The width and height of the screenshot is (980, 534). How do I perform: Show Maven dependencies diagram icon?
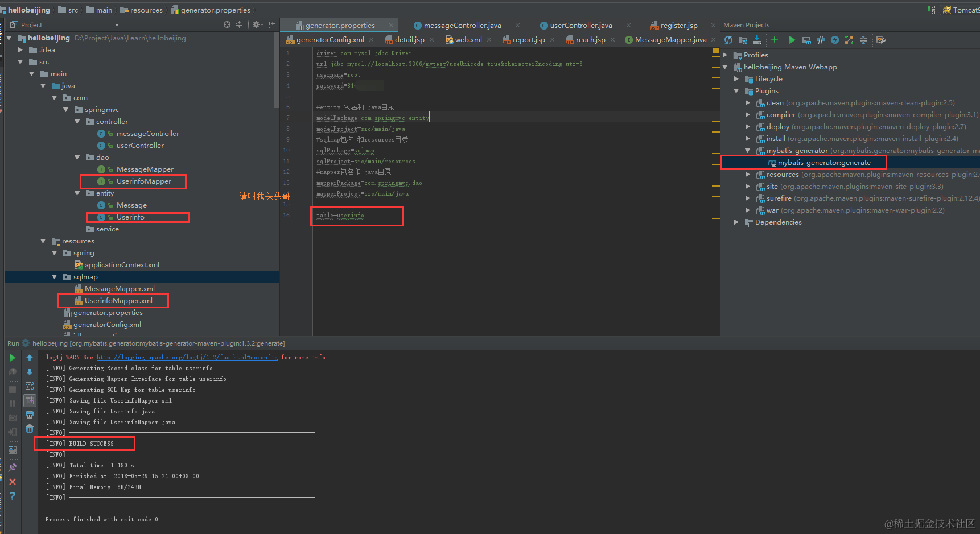coord(849,40)
